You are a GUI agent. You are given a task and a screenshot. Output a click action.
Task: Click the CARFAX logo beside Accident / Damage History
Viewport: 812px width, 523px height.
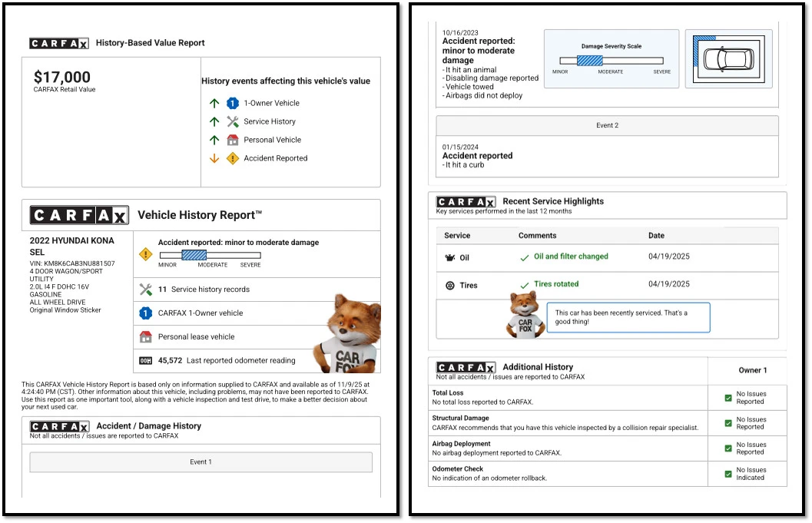point(60,427)
